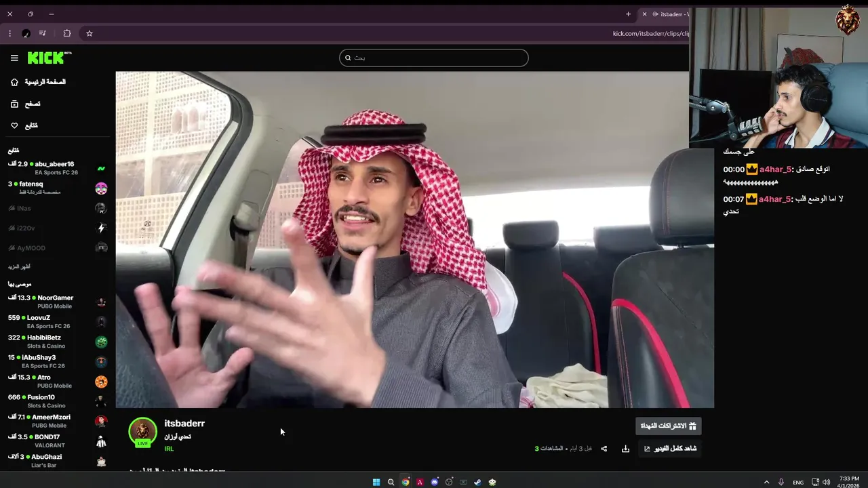The image size is (868, 488).
Task: Open abu_abeer16 channel in the sidebar
Action: point(58,167)
